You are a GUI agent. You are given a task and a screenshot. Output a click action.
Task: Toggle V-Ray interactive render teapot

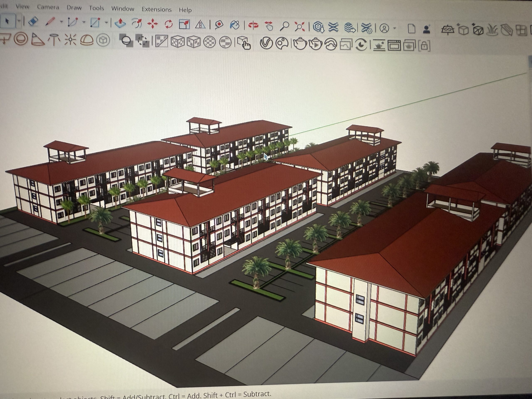(315, 44)
